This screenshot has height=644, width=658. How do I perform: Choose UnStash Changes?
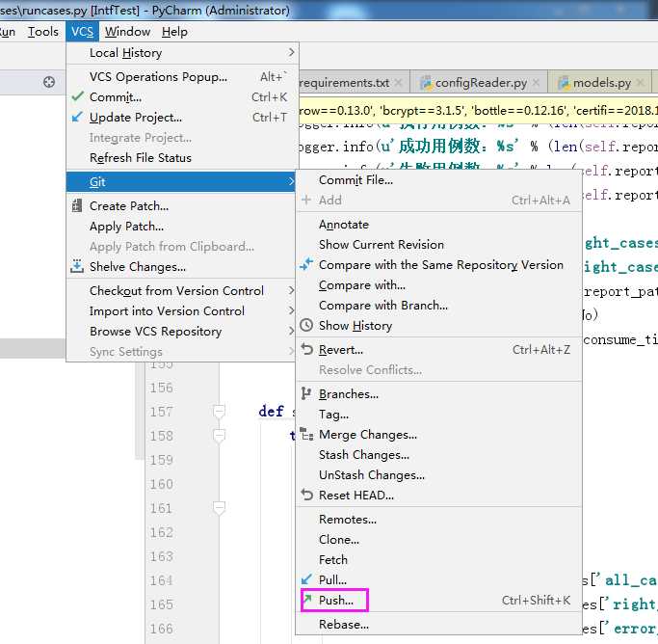pos(439,475)
